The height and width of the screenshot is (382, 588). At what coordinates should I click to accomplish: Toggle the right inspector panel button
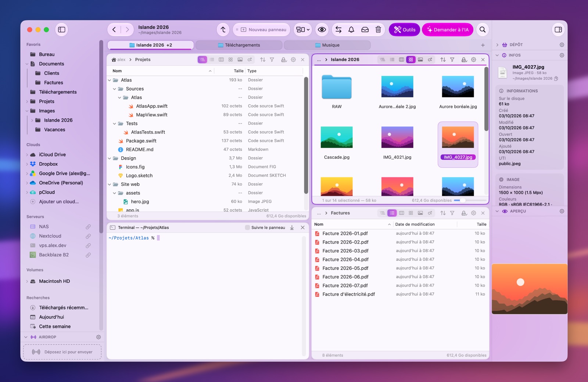coord(558,30)
